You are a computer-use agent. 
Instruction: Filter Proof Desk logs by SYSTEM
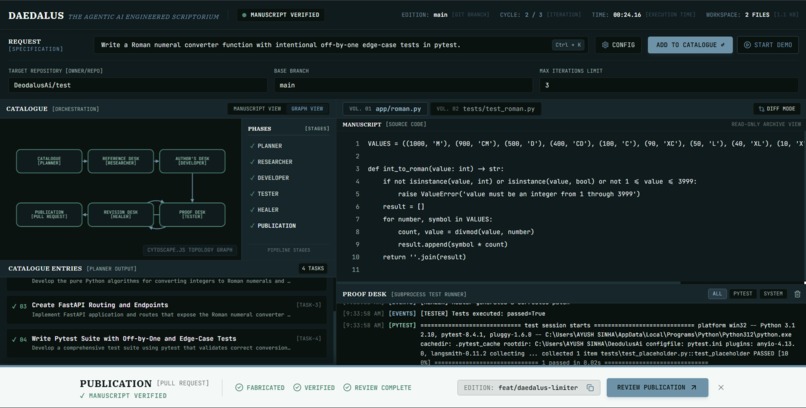(773, 294)
